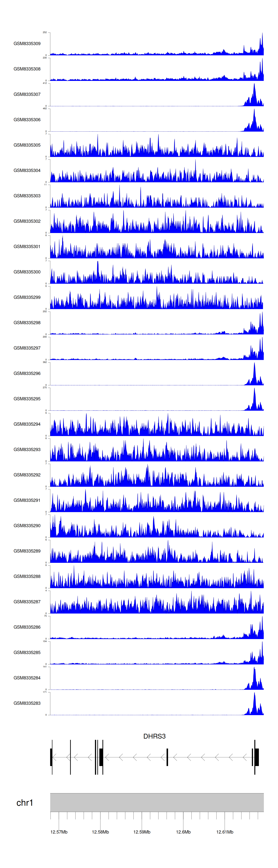Click the GSM8335290 track label
Image resolution: width=278 pixels, height=868 pixels.
click(x=27, y=526)
